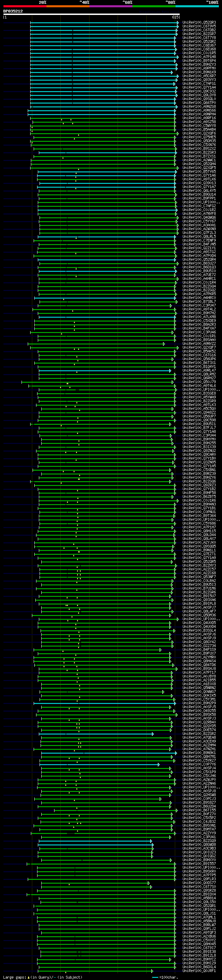222x980 pixels.
Task: Click the UniRef100_C0PNU1 hit label
Action: click(199, 512)
